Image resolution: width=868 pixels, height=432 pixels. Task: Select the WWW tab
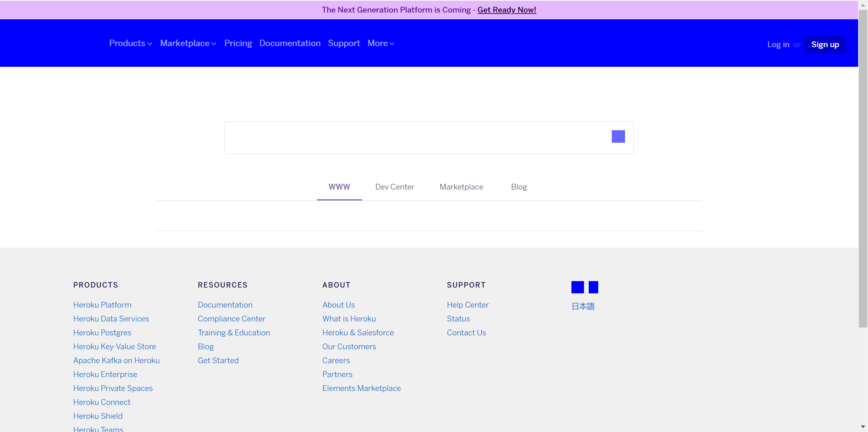339,187
